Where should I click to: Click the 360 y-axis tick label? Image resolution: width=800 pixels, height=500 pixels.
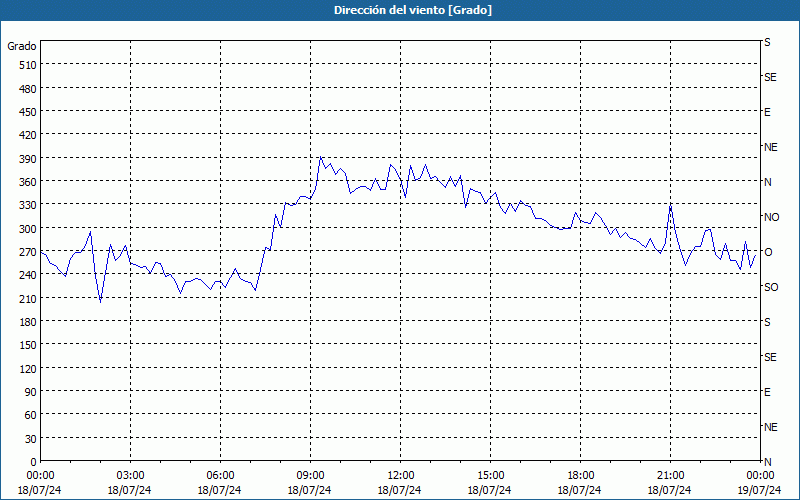point(29,182)
